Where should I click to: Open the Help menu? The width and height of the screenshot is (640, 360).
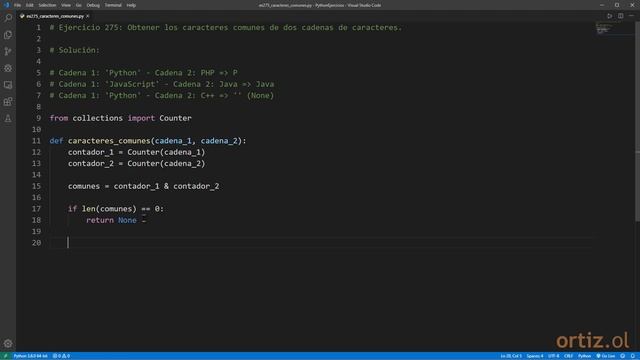(x=131, y=5)
